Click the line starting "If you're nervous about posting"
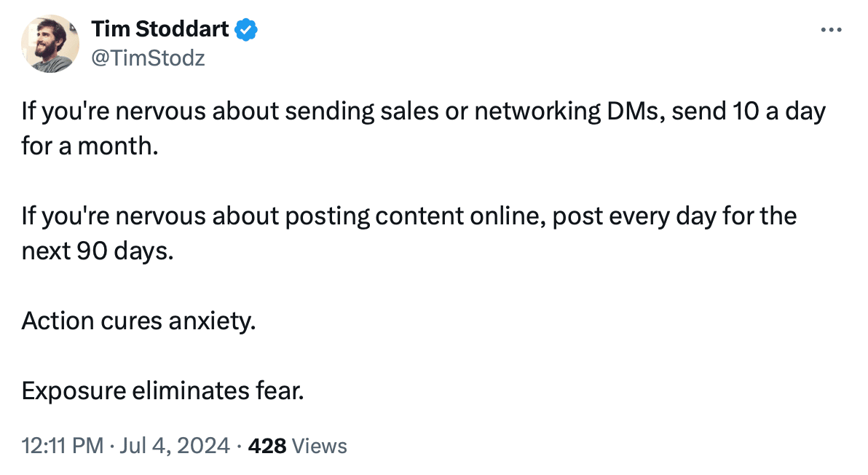Image resolution: width=868 pixels, height=475 pixels. click(x=408, y=216)
